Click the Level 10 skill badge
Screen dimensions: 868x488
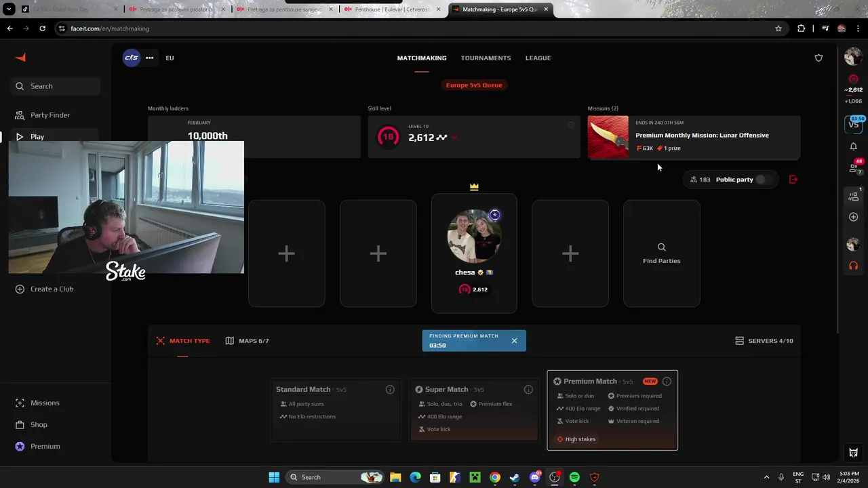tap(388, 137)
